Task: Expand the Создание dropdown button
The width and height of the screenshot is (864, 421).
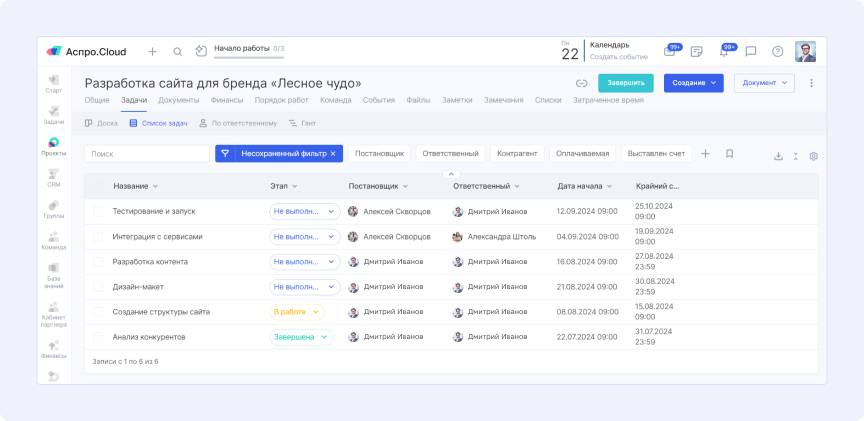Action: 692,84
